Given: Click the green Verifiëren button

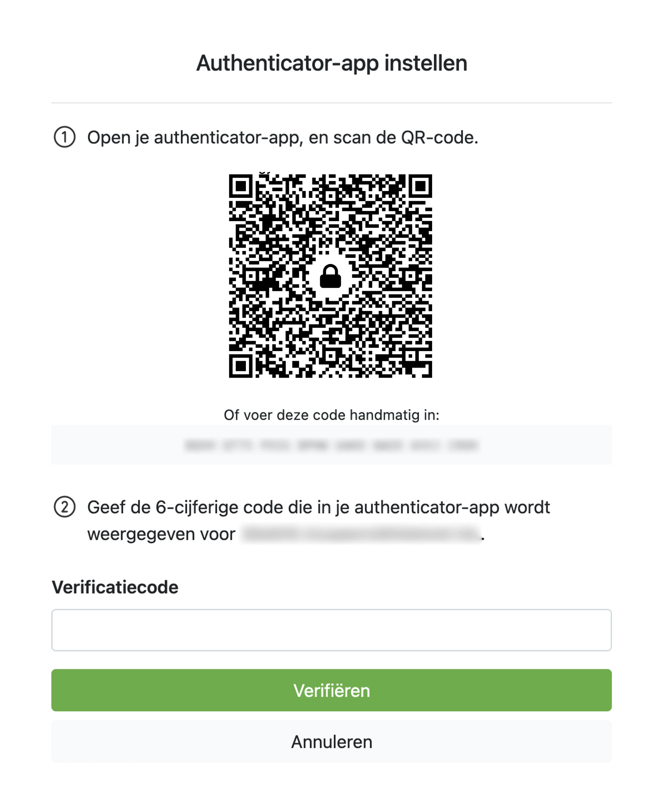Looking at the screenshot, I should pyautogui.click(x=331, y=690).
